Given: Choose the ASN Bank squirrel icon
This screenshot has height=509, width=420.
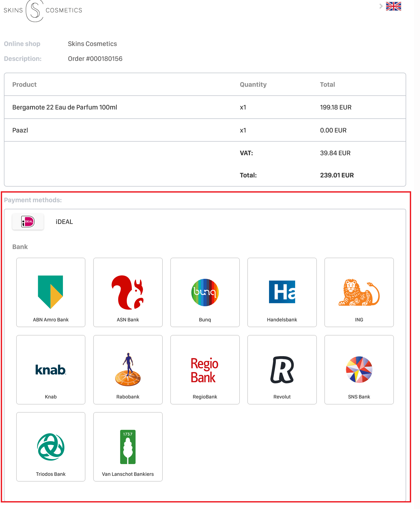Looking at the screenshot, I should pos(128,292).
